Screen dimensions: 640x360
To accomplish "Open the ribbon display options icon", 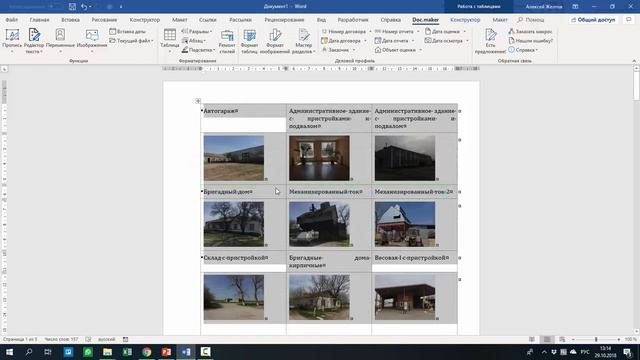I will point(575,7).
